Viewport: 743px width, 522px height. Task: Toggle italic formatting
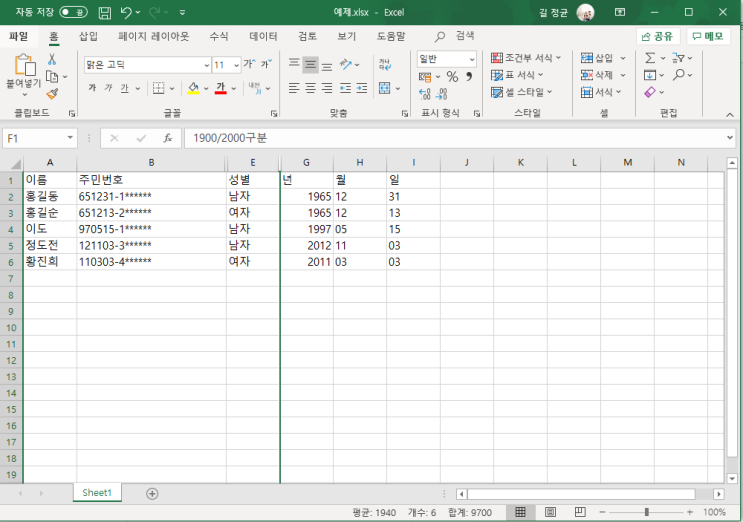tap(109, 88)
